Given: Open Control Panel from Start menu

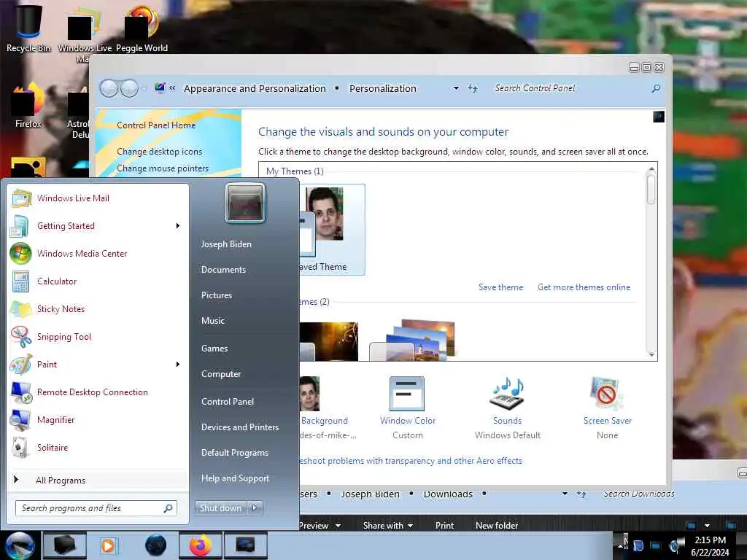Looking at the screenshot, I should [x=228, y=402].
